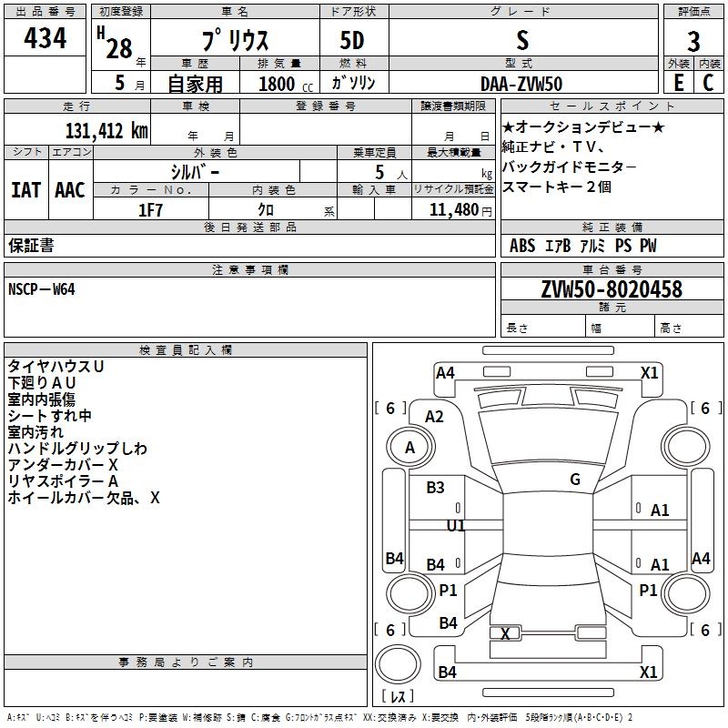Select the lone X mark near the rear lamps

505,633
